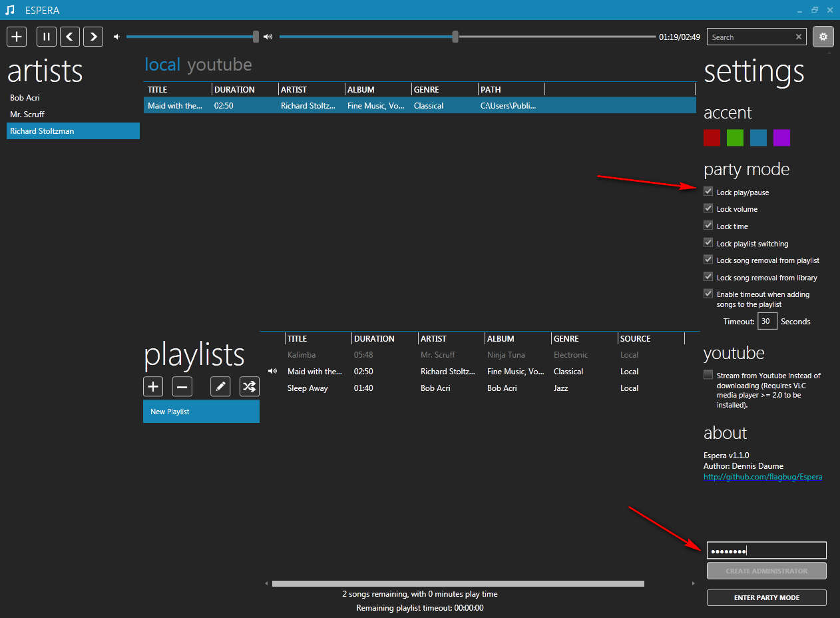Choose the purple accent color
The width and height of the screenshot is (840, 618).
[x=781, y=138]
